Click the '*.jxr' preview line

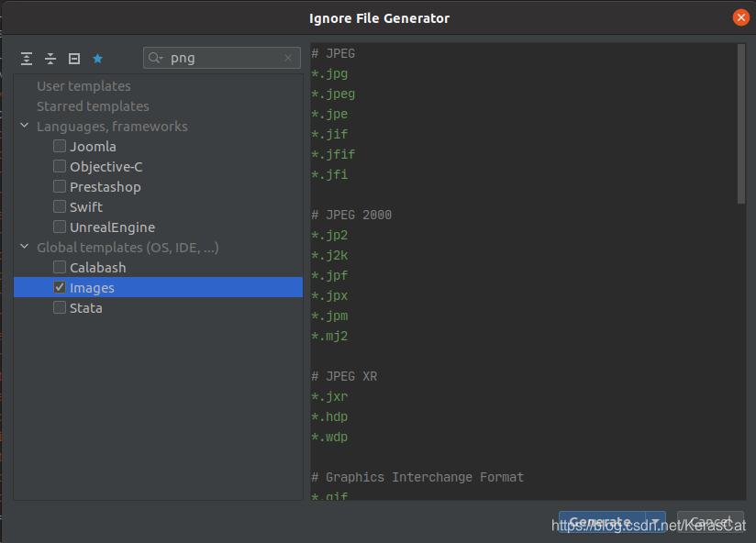329,396
